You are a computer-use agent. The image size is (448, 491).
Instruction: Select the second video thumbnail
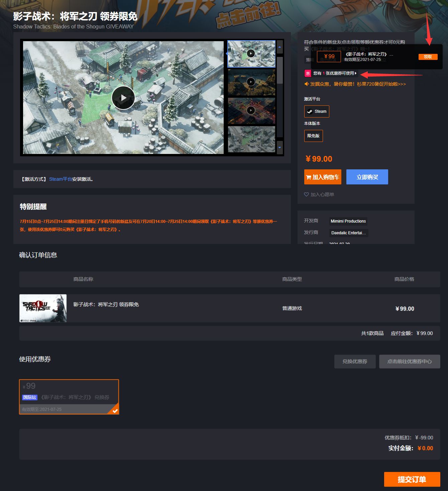coord(251,82)
